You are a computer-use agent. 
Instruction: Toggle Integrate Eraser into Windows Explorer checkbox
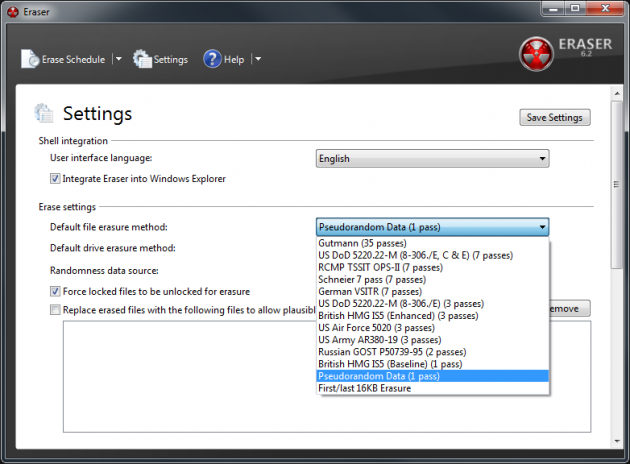[55, 178]
